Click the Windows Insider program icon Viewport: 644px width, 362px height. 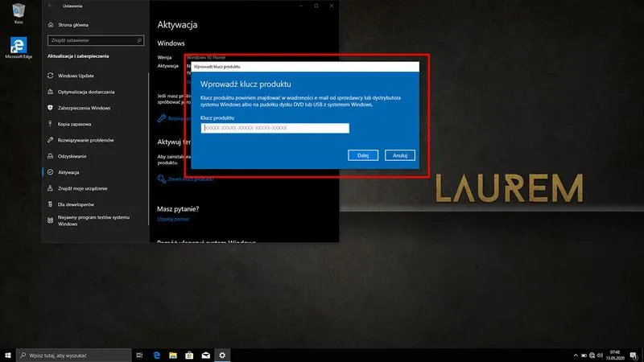coord(50,220)
